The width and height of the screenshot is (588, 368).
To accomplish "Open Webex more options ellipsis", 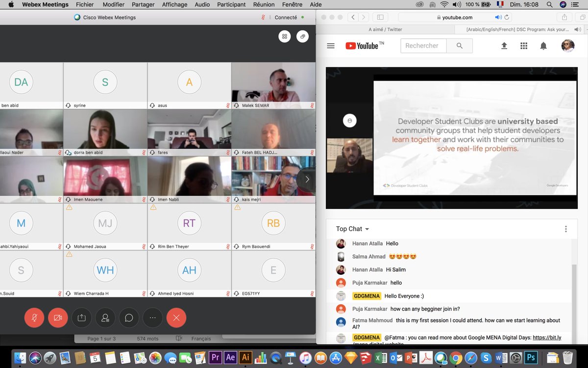I will (x=152, y=318).
